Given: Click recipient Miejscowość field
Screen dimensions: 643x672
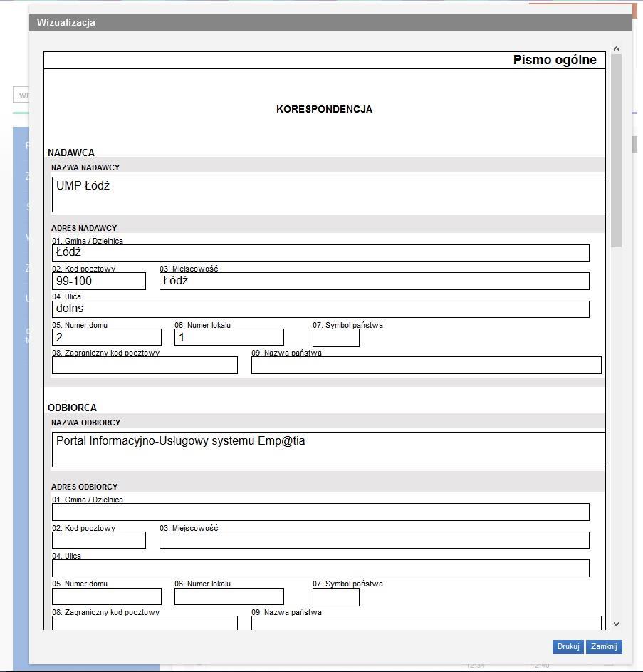Looking at the screenshot, I should pyautogui.click(x=375, y=540).
